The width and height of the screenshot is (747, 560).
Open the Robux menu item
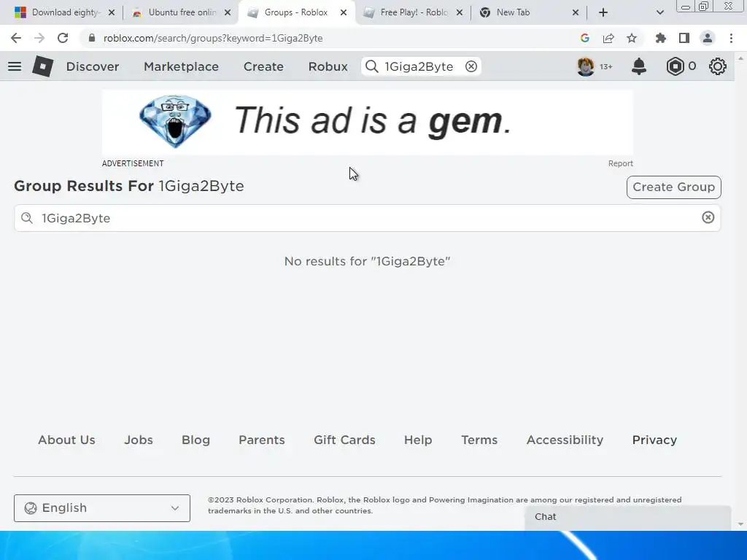click(x=328, y=66)
